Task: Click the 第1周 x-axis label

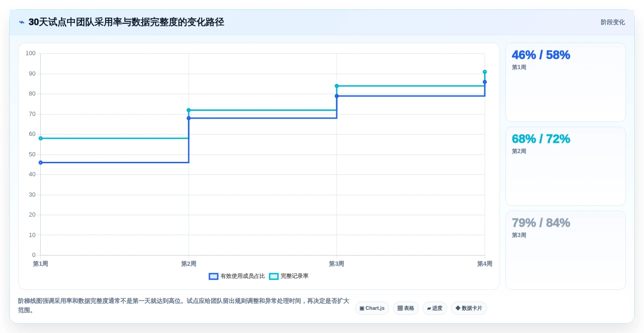Action: (41, 264)
